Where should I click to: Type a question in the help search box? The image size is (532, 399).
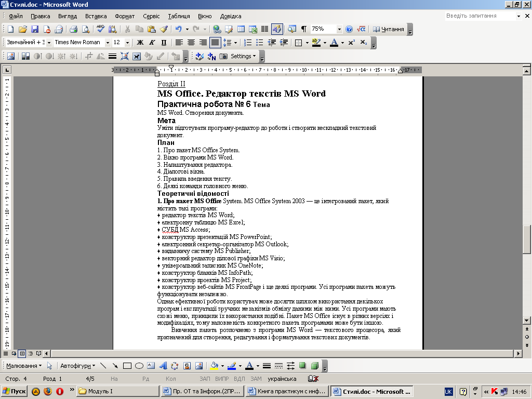point(481,16)
